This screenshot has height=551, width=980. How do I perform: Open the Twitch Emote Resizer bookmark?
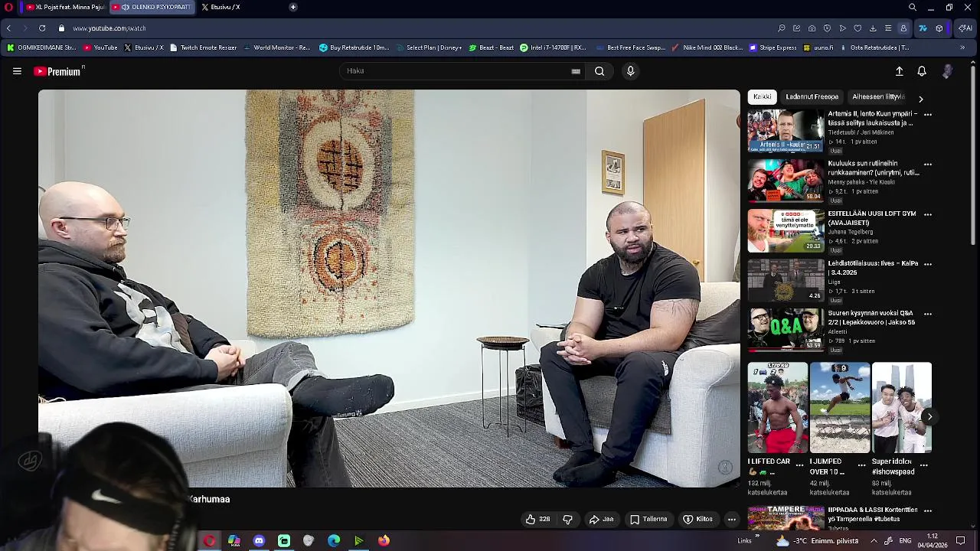pyautogui.click(x=203, y=47)
